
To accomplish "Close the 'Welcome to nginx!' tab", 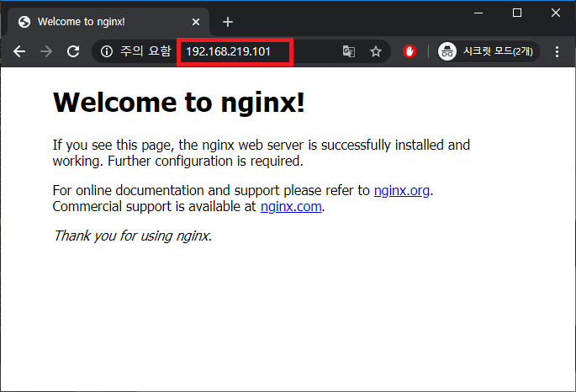I will [x=196, y=22].
